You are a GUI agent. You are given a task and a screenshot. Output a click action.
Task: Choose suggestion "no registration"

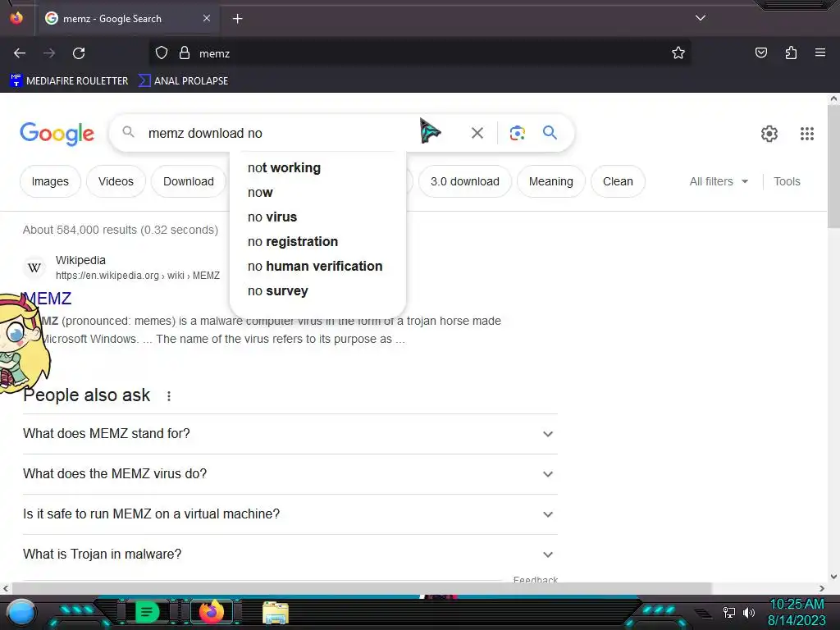(317, 242)
